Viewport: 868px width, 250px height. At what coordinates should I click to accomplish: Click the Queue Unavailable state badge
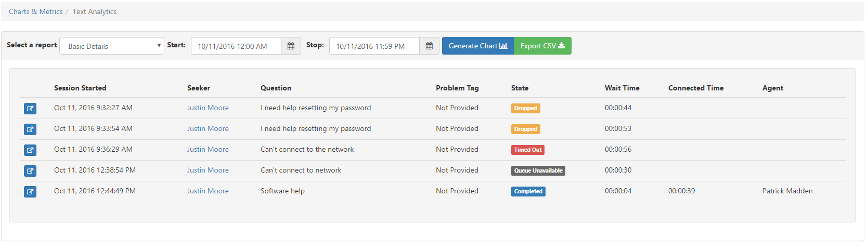pyautogui.click(x=538, y=170)
